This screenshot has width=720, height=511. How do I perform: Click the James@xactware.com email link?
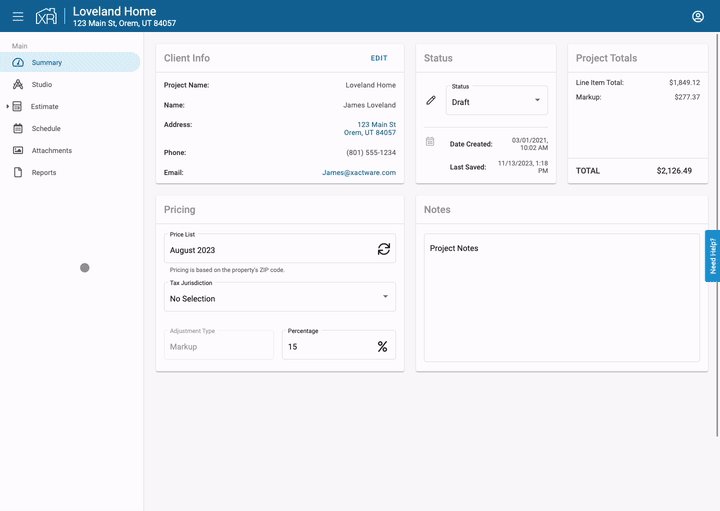tap(359, 173)
